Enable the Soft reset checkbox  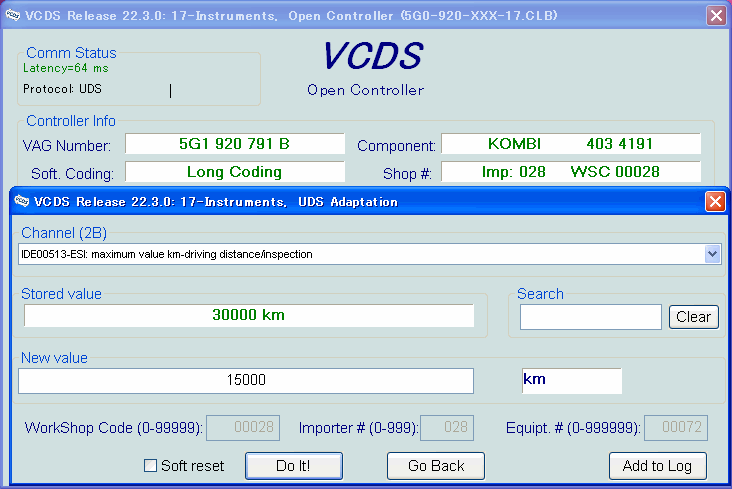[x=150, y=466]
